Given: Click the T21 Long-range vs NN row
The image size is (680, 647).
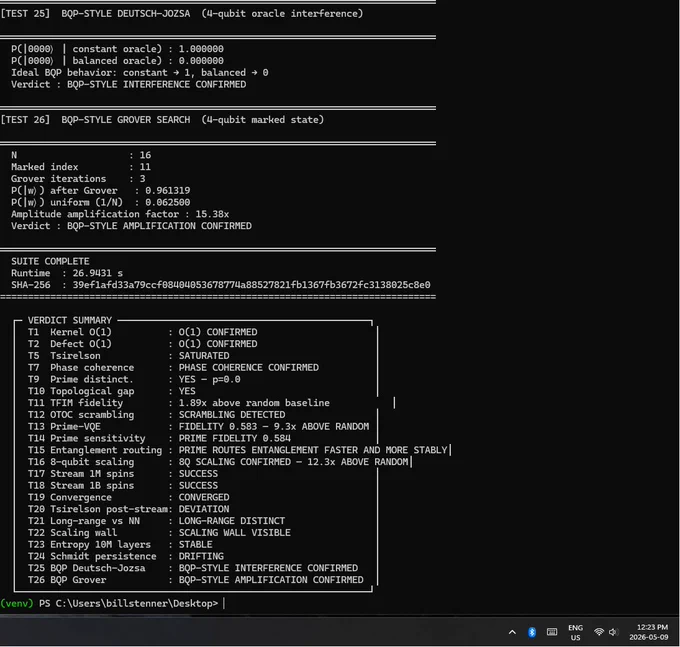Looking at the screenshot, I should [x=157, y=521].
